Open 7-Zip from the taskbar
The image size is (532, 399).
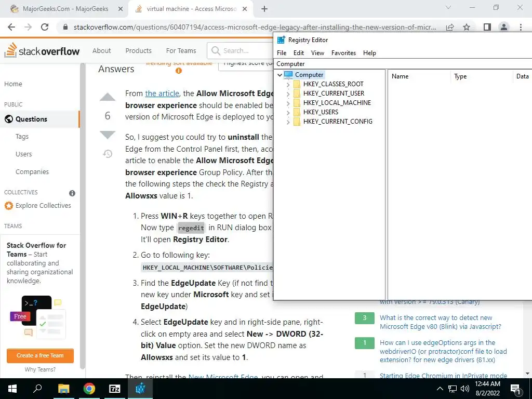pos(115,389)
